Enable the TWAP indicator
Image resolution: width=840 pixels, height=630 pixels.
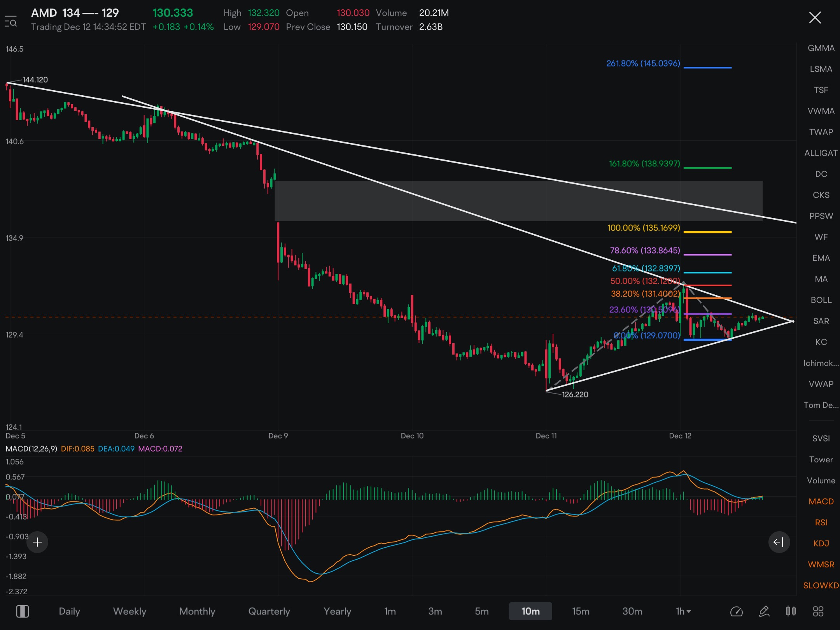(x=821, y=132)
